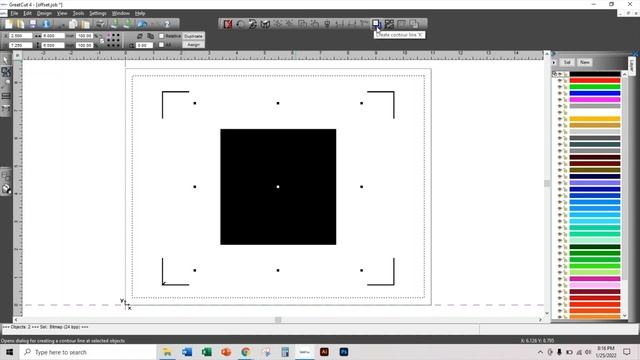The width and height of the screenshot is (640, 360).
Task: Toggle eye visibility for the green layer
Action: pos(560,87)
